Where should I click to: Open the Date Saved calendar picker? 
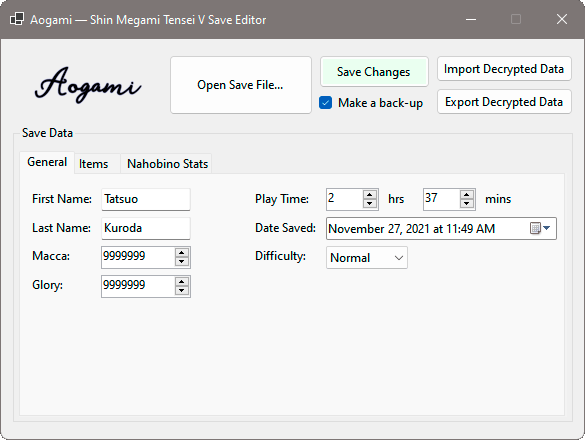pyautogui.click(x=540, y=228)
